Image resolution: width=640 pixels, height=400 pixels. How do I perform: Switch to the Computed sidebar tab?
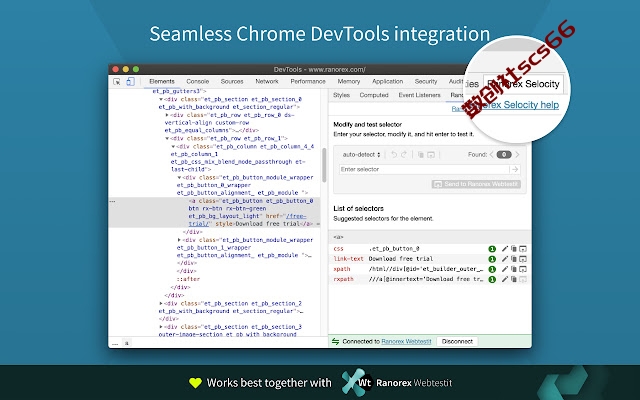click(x=374, y=95)
